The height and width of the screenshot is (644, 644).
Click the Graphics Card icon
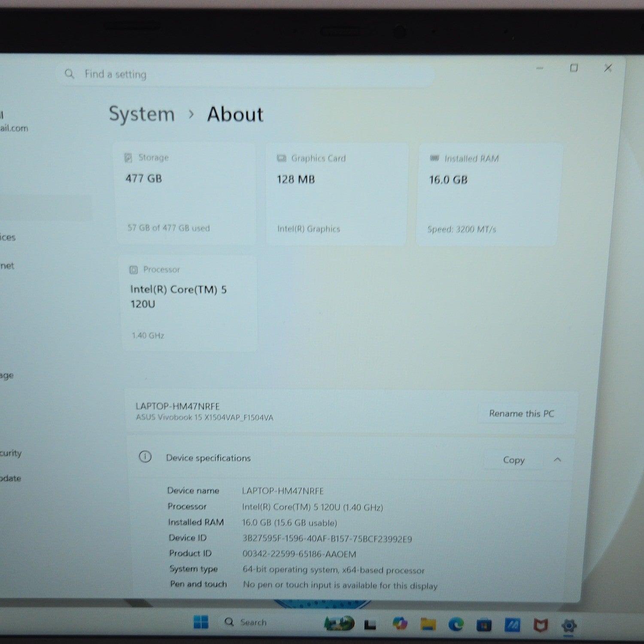(282, 158)
